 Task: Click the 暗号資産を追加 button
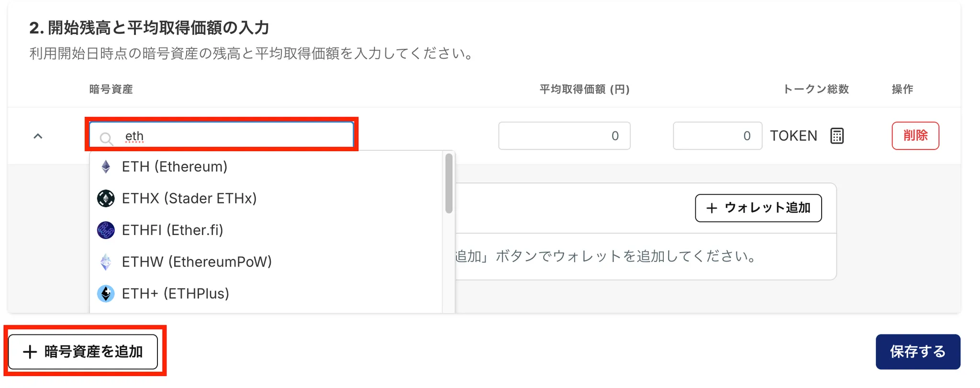click(x=83, y=352)
